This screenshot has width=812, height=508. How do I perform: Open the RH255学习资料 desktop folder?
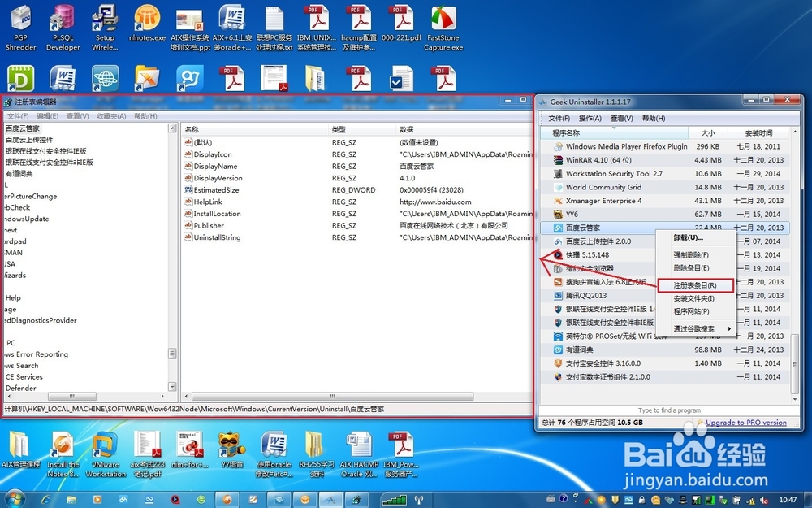tap(317, 454)
